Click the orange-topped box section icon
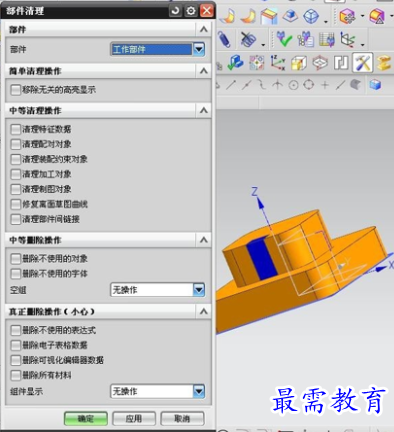This screenshot has width=394, height=432. [x=269, y=16]
